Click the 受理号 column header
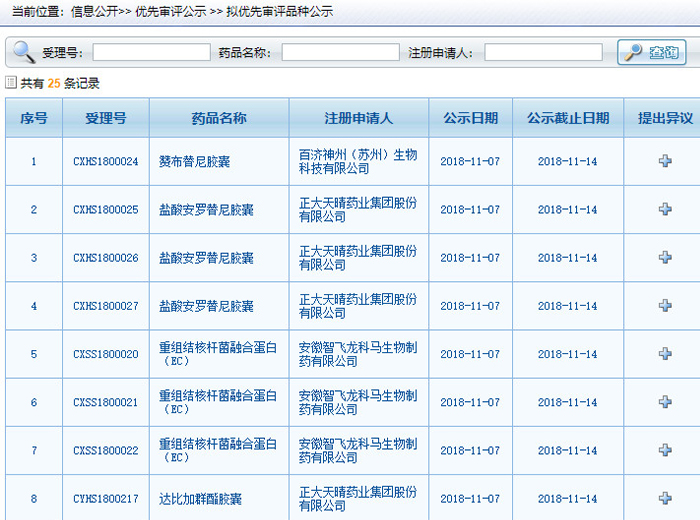 [106, 118]
